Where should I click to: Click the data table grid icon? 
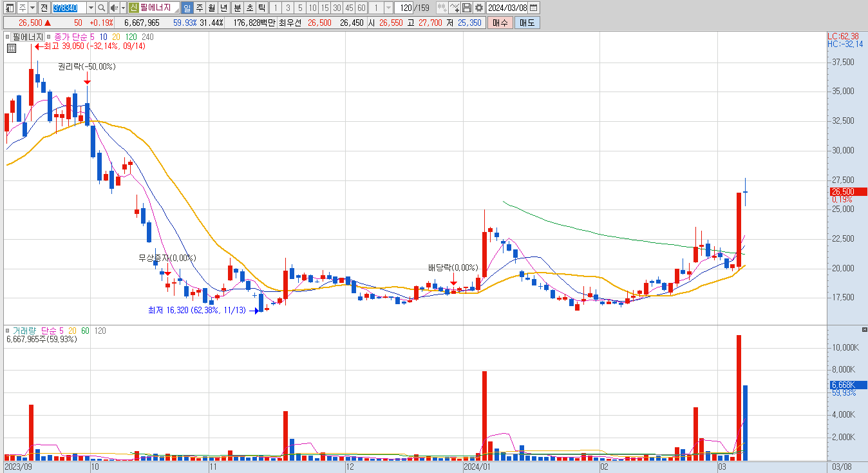coord(12,48)
